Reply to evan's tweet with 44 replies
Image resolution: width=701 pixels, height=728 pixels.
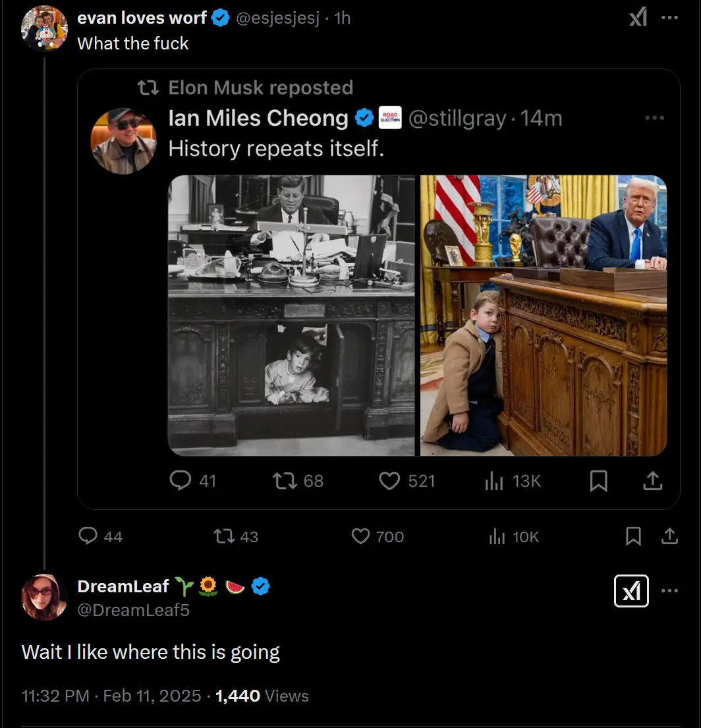coord(100,536)
